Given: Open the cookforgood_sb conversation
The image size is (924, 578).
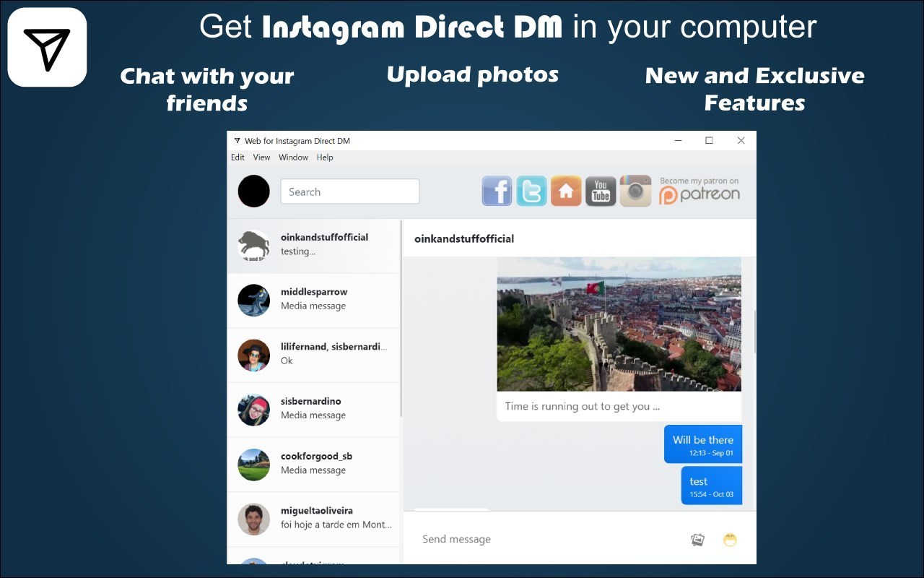Looking at the screenshot, I should click(x=313, y=465).
